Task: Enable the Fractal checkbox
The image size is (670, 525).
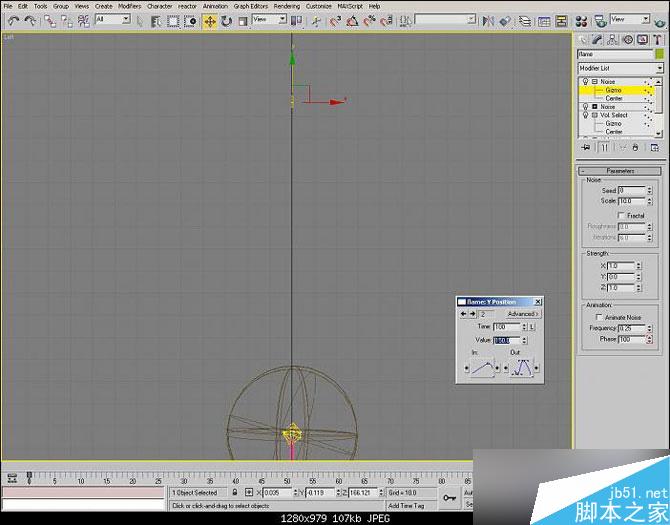Action: tap(621, 215)
